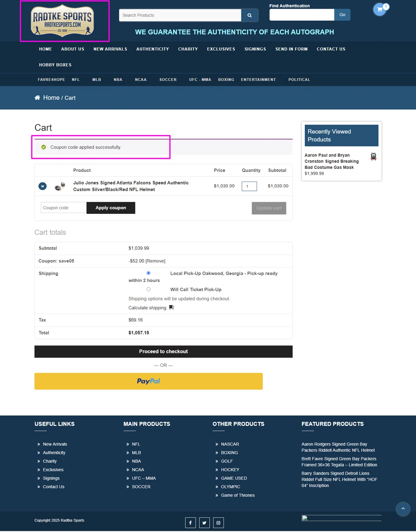The height and width of the screenshot is (532, 416).
Task: Open the UFC - MMA category in top navigation
Action: point(200,80)
